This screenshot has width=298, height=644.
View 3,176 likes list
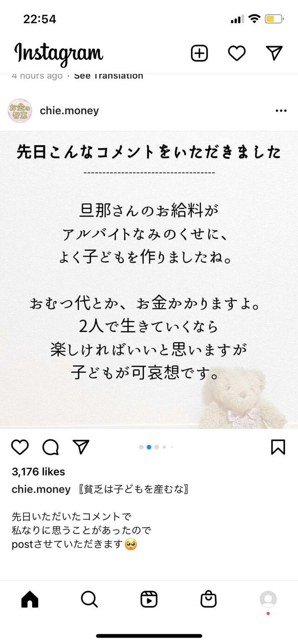click(x=38, y=471)
